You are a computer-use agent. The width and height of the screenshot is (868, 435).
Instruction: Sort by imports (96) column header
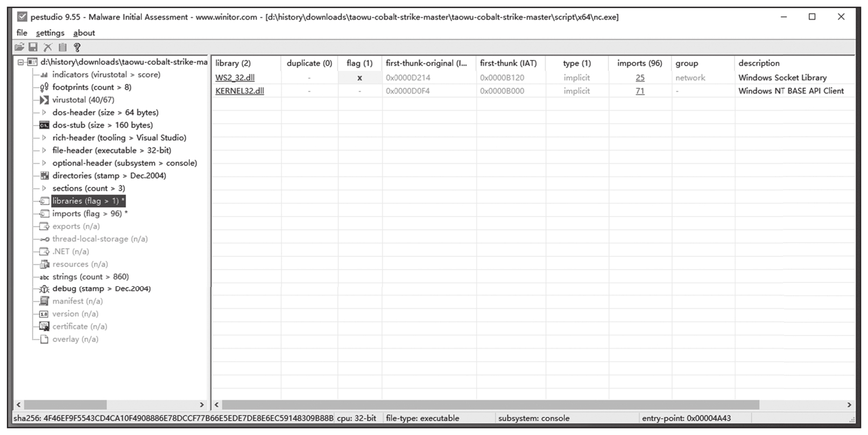(640, 63)
